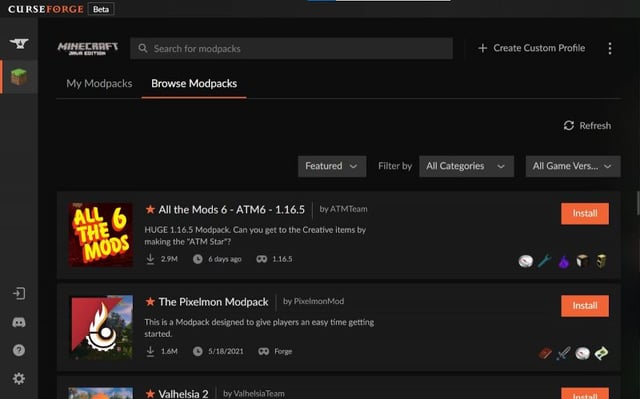The height and width of the screenshot is (399, 640).
Task: Click the red brick category icon on Pixelmon
Action: click(x=545, y=353)
